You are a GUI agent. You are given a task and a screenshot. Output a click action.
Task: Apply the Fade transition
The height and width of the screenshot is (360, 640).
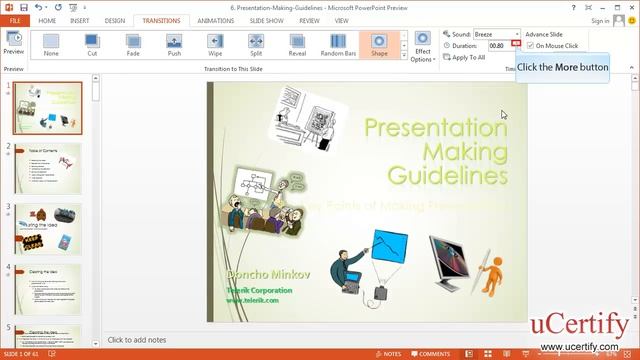133,45
